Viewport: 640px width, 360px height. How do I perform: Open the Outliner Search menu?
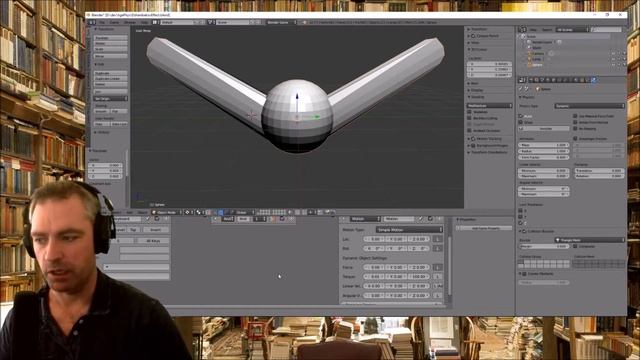(547, 30)
